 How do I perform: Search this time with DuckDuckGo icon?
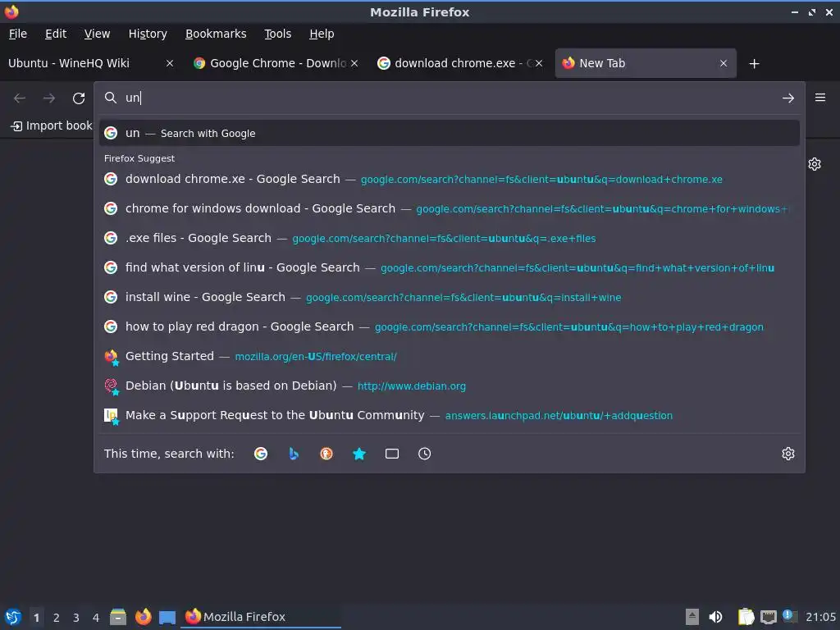[326, 454]
